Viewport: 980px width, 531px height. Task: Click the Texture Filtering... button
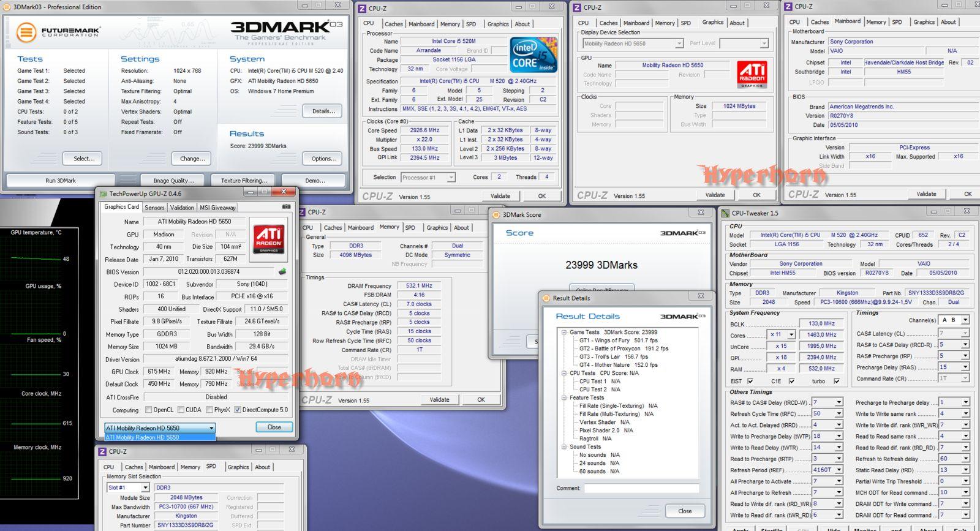point(244,181)
